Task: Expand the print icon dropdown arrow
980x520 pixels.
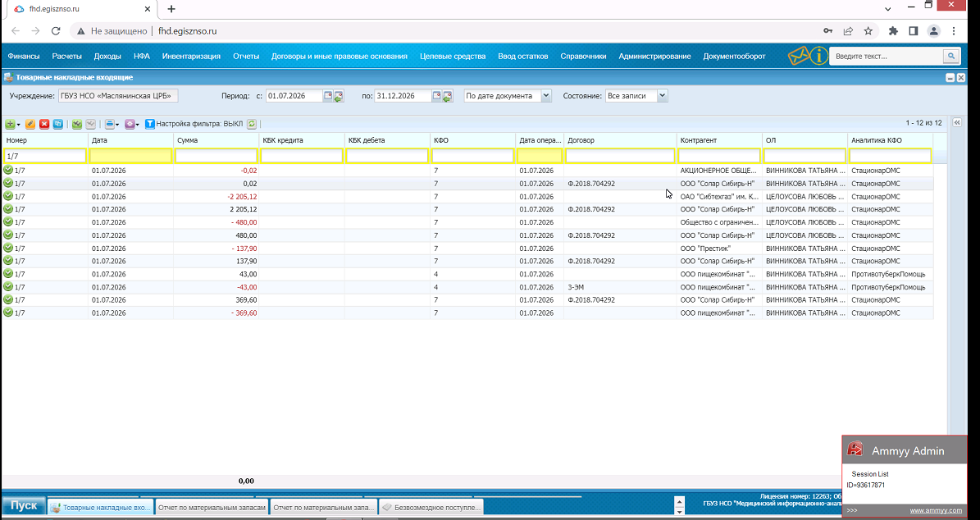Action: click(117, 125)
